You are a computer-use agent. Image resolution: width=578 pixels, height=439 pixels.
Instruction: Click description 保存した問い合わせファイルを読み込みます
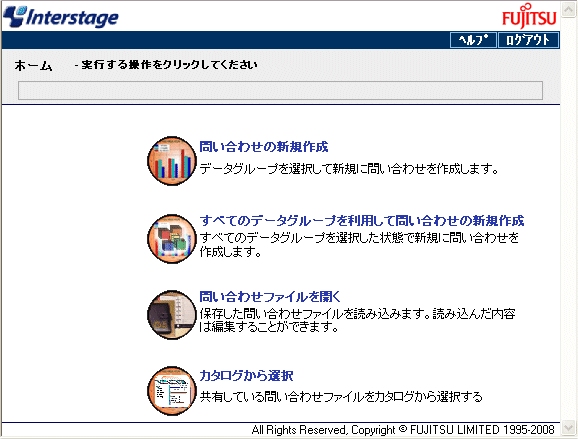[x=313, y=314]
